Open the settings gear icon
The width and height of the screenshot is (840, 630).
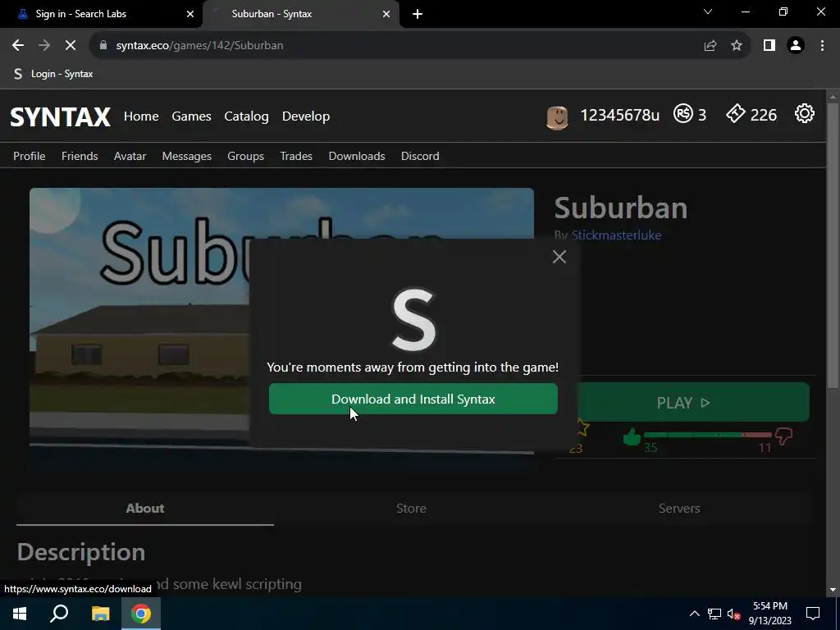[804, 114]
